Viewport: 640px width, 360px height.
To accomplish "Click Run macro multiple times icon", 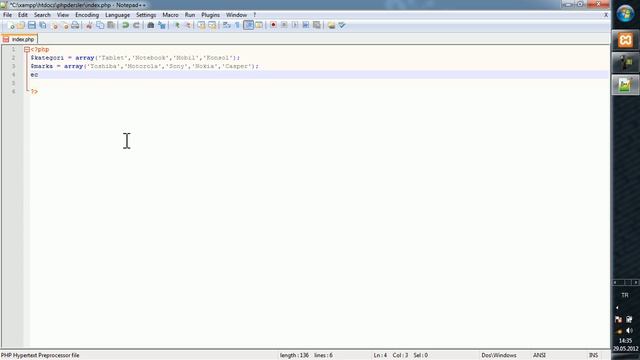I will click(x=306, y=25).
